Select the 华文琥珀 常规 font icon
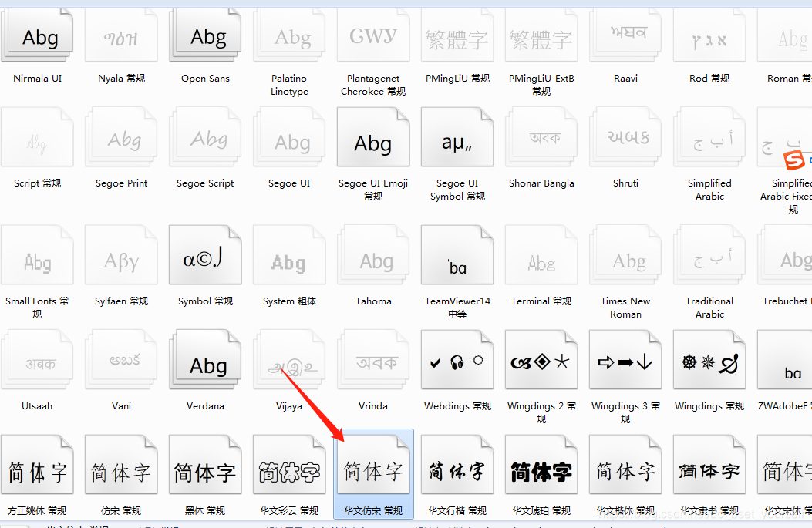Viewport: 812px width, 528px height. pos(541,465)
